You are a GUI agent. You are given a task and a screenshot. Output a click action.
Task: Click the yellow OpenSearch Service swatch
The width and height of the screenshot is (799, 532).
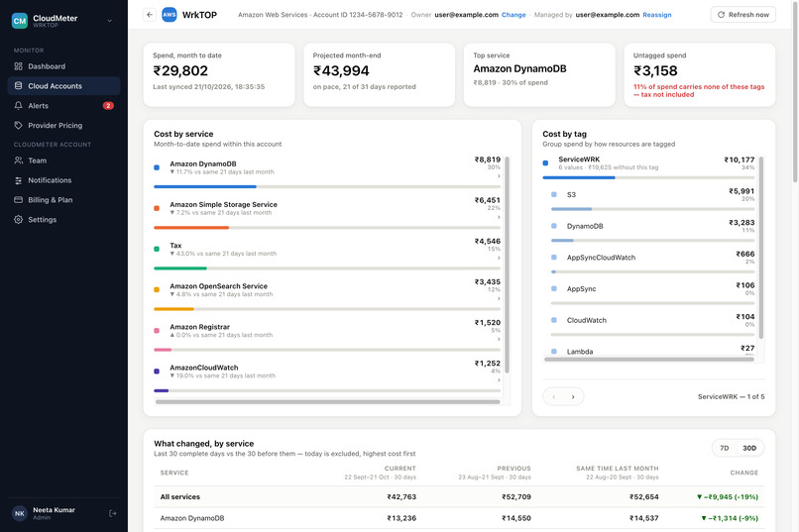pos(157,289)
